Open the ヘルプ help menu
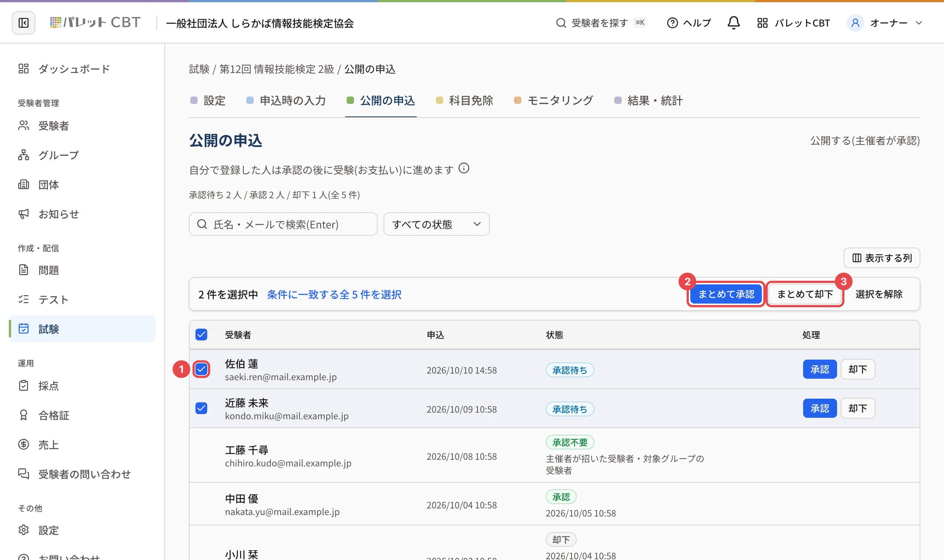The width and height of the screenshot is (944, 560). point(689,23)
